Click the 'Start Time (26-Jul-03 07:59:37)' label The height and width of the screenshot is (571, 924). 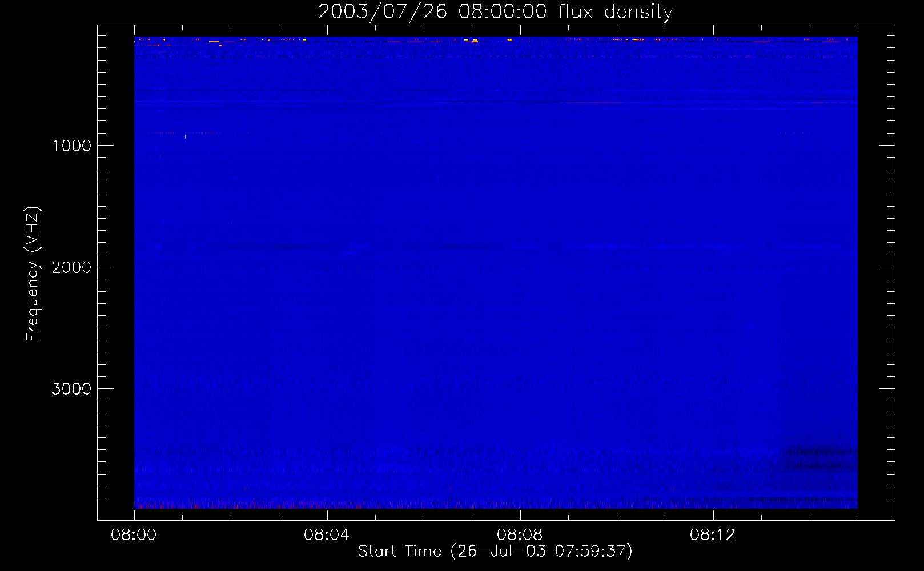click(495, 552)
